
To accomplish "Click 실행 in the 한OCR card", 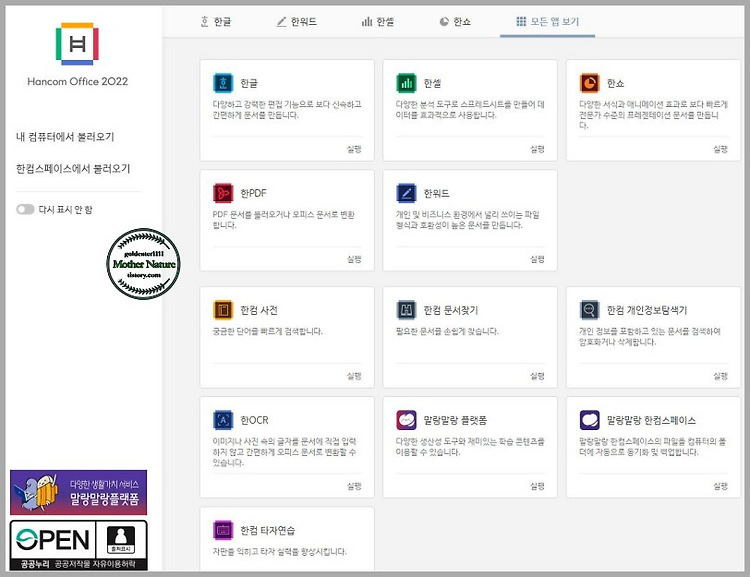I will [354, 486].
